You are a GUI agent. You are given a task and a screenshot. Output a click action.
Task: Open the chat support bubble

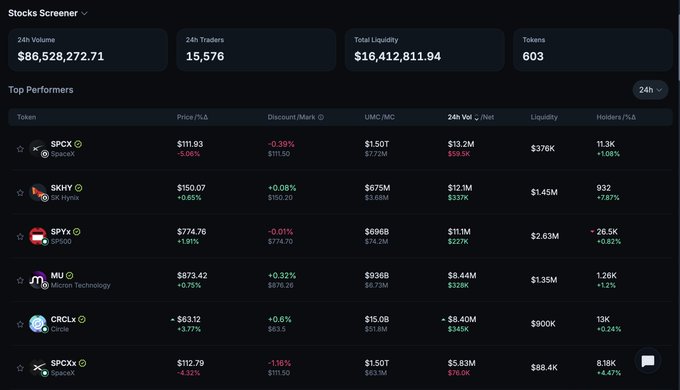click(648, 361)
